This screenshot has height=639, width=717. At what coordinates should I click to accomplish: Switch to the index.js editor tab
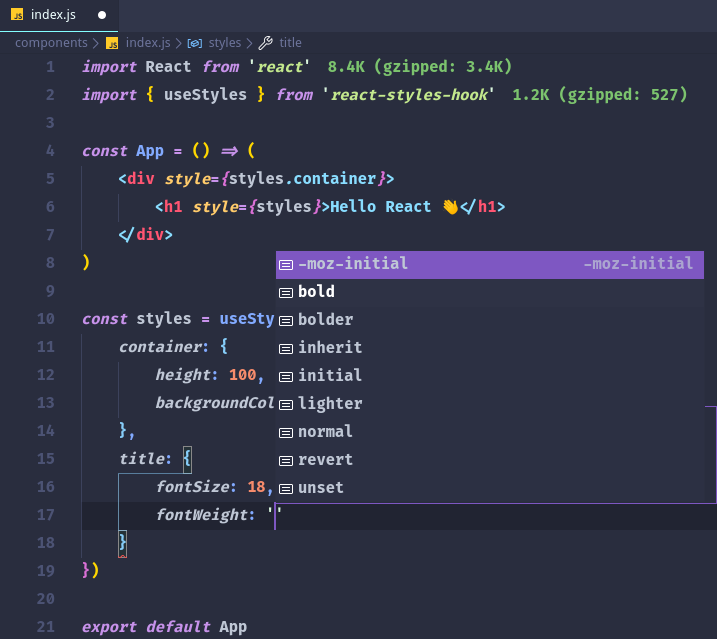59,15
